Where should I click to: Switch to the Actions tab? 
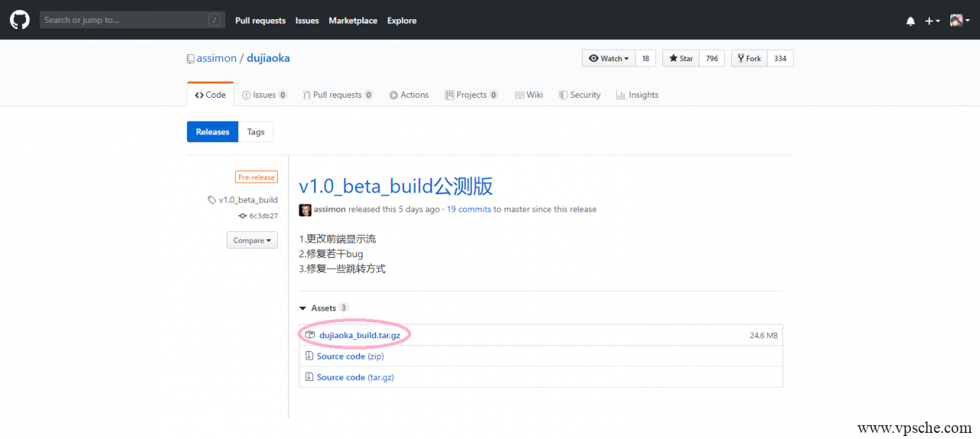pos(409,95)
